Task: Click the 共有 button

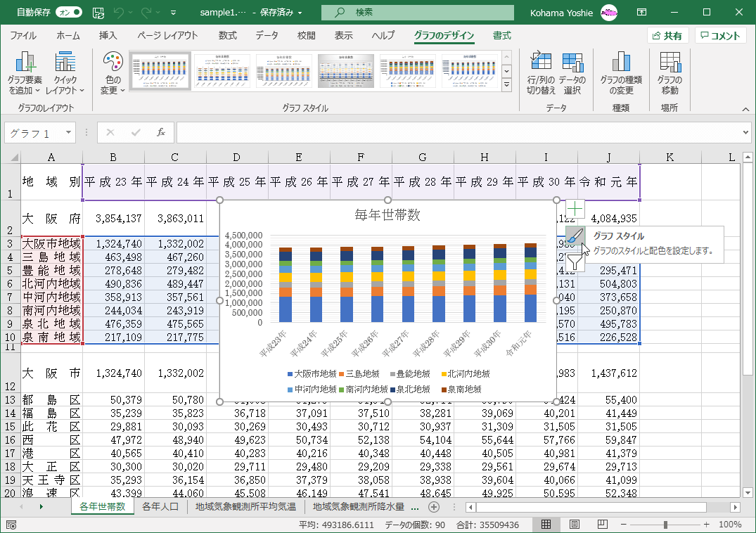Action: point(667,36)
